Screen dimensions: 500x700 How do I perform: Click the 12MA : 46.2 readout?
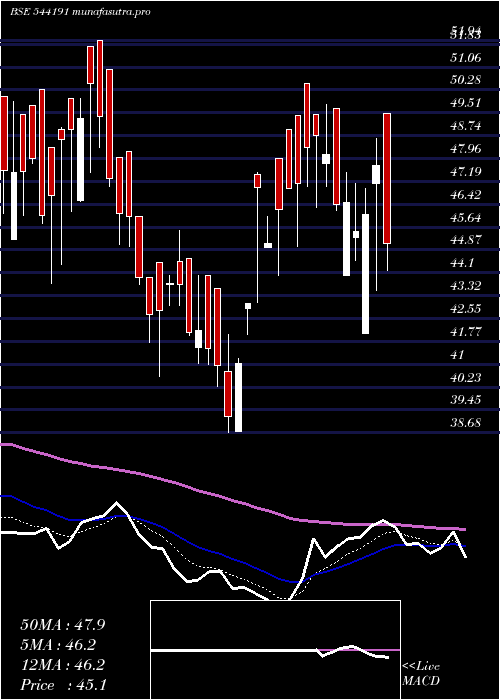63,665
